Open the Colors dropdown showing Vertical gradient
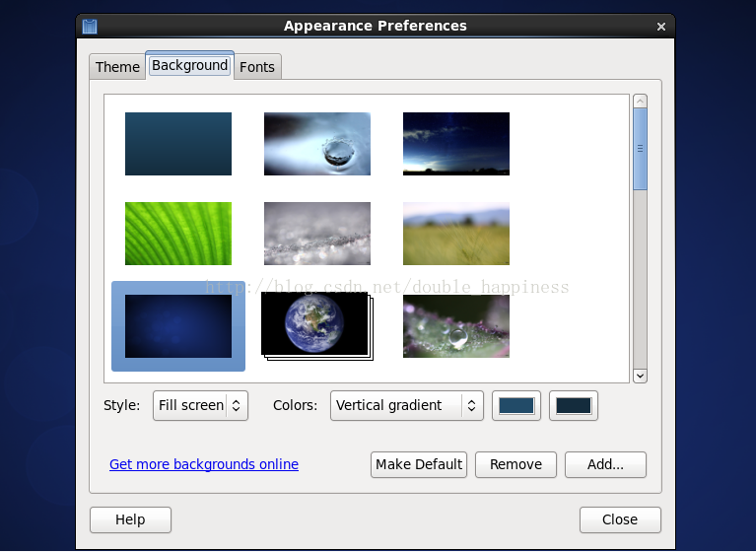 click(407, 405)
